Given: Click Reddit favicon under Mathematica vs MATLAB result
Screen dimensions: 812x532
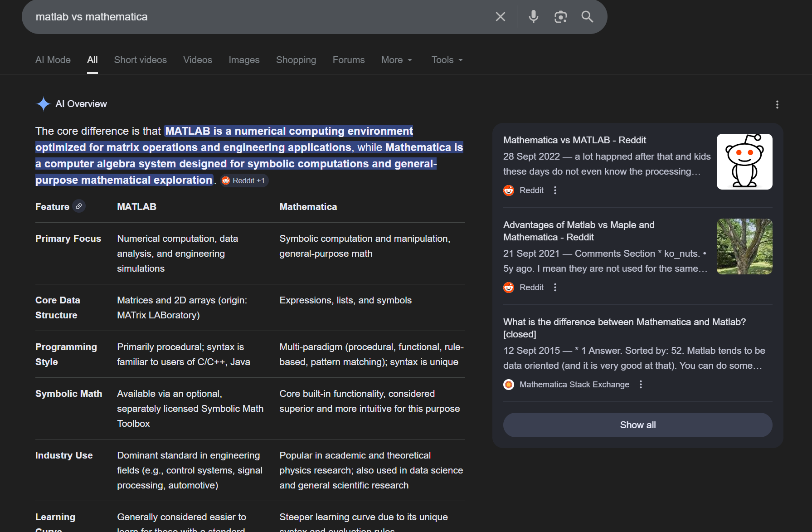Looking at the screenshot, I should click(x=509, y=190).
